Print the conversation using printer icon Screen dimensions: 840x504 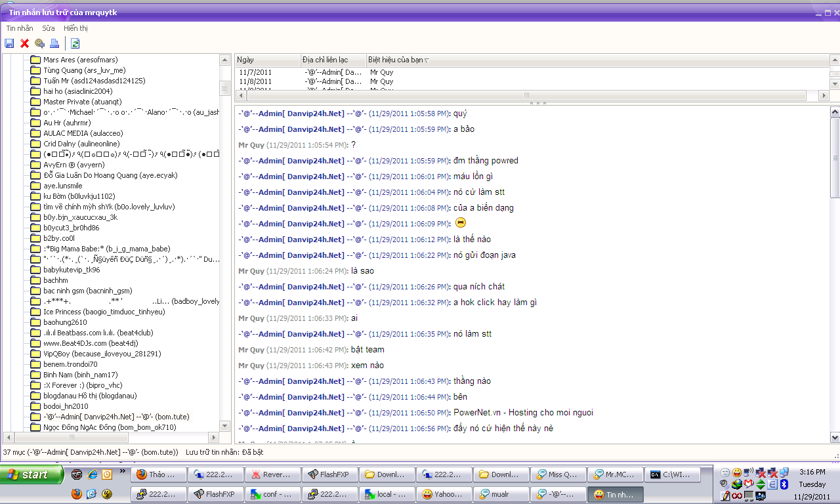click(54, 43)
